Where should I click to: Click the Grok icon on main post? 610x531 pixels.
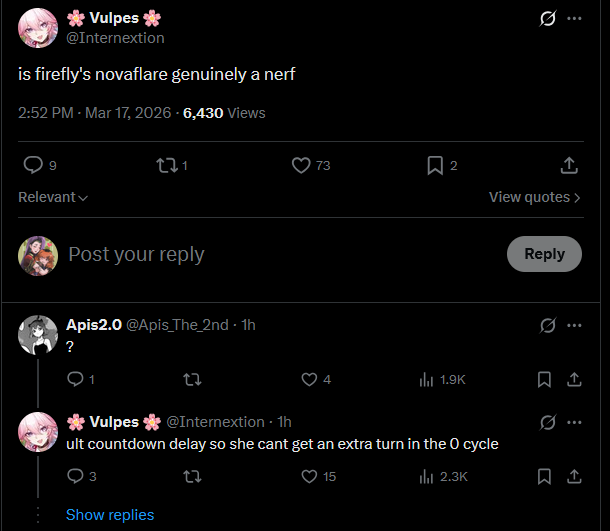click(547, 18)
